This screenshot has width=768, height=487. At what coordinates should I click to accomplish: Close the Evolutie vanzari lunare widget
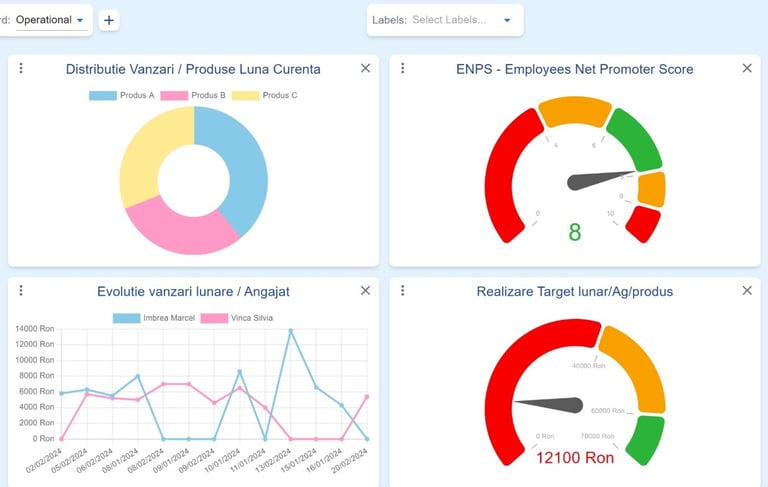click(365, 291)
